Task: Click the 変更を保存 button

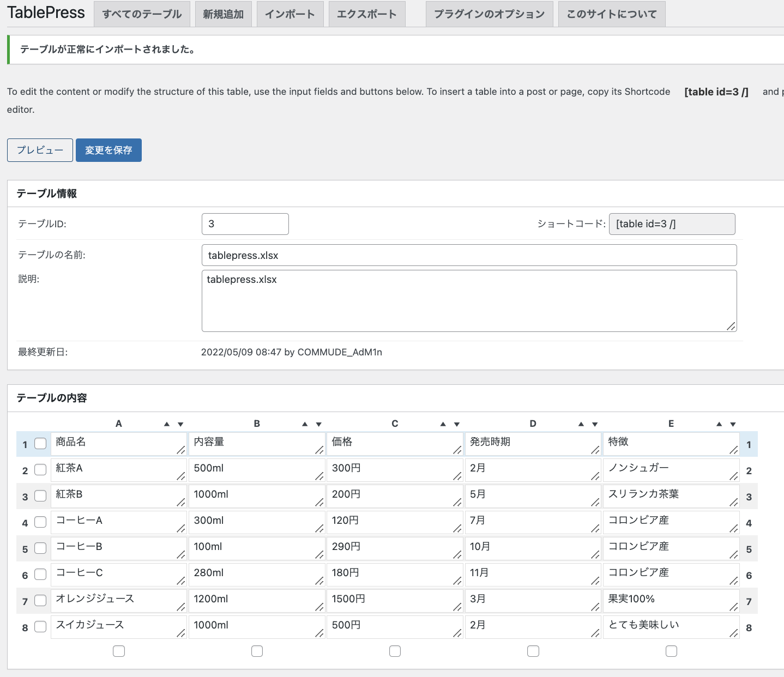Action: pyautogui.click(x=108, y=150)
